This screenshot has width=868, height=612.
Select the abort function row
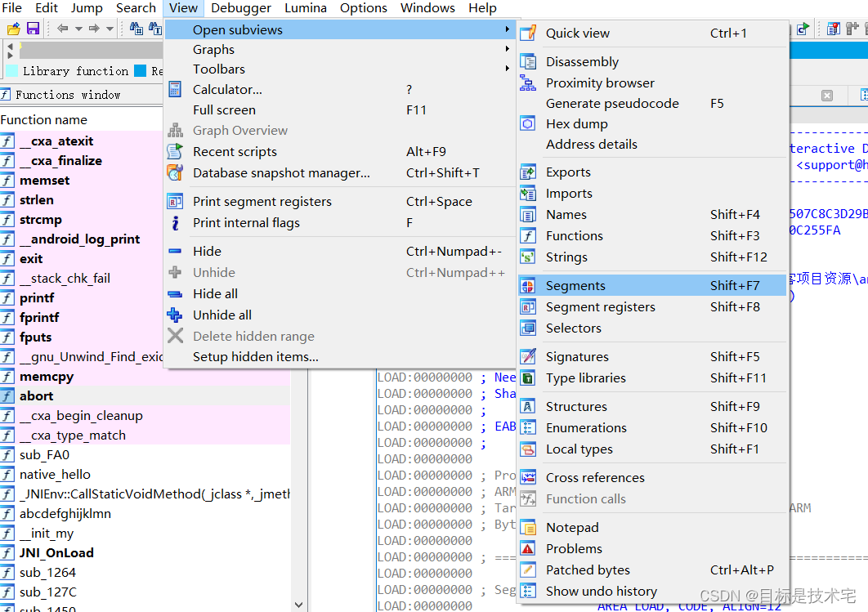[x=145, y=395]
